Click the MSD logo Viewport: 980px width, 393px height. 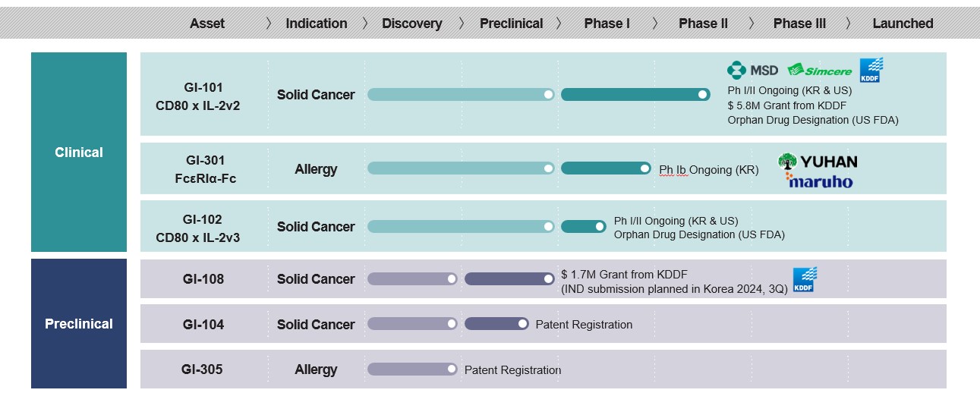click(752, 71)
